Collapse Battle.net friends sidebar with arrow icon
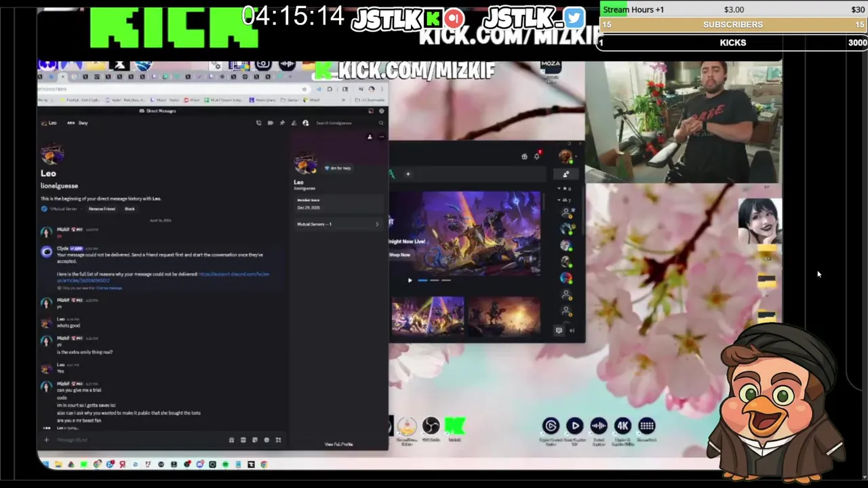868x488 pixels. (572, 330)
